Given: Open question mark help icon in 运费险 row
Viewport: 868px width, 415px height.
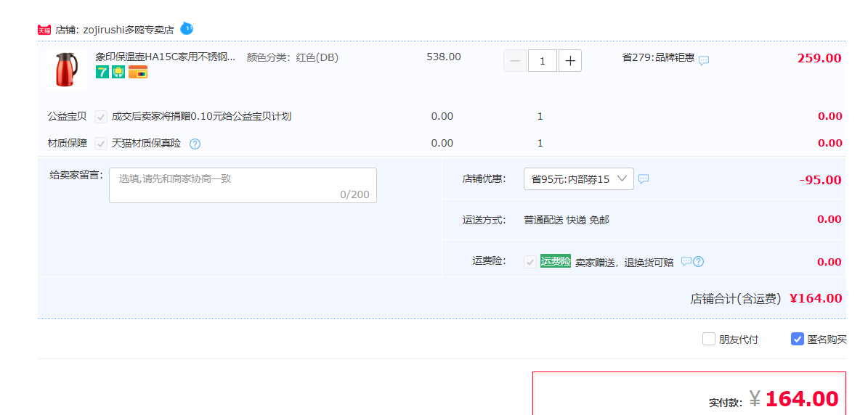Looking at the screenshot, I should [699, 261].
